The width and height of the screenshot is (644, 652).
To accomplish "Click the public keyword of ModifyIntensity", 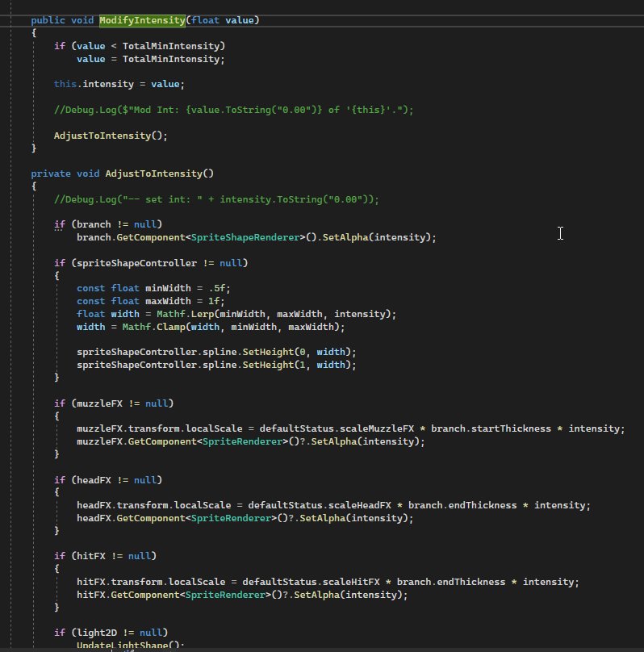I will pyautogui.click(x=48, y=20).
